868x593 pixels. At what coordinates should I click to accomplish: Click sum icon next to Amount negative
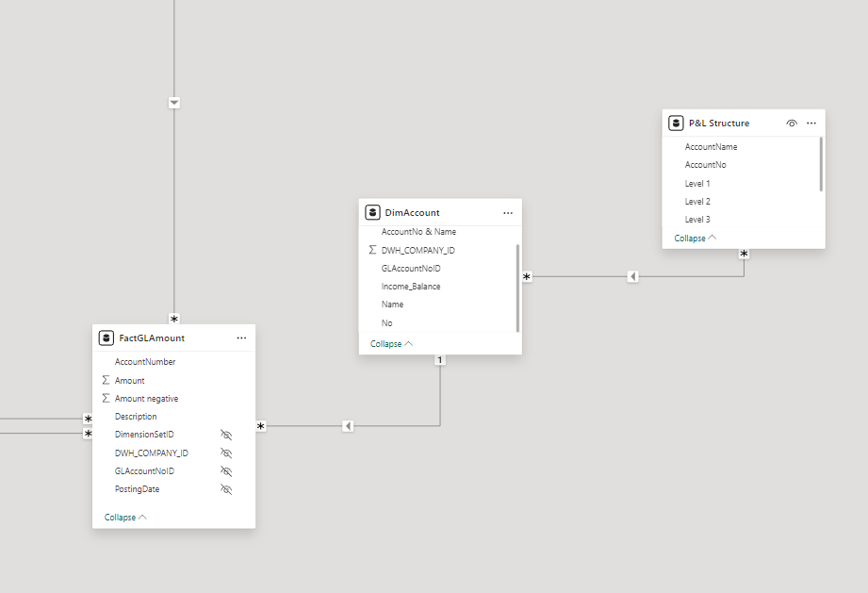[106, 398]
